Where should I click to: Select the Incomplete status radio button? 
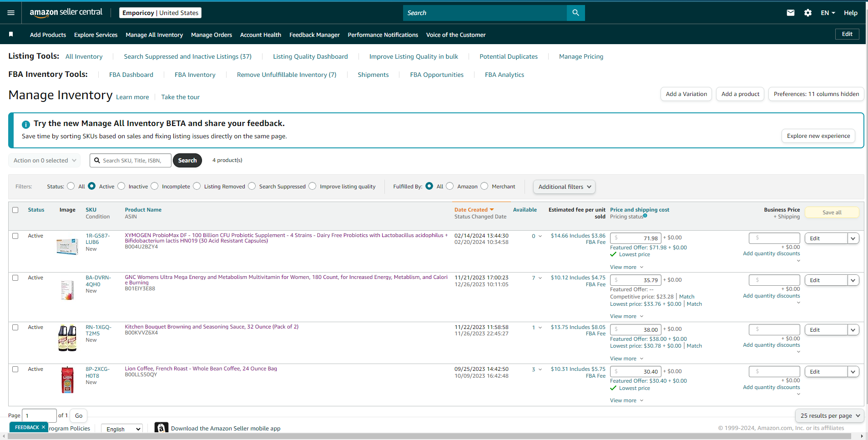click(x=155, y=186)
